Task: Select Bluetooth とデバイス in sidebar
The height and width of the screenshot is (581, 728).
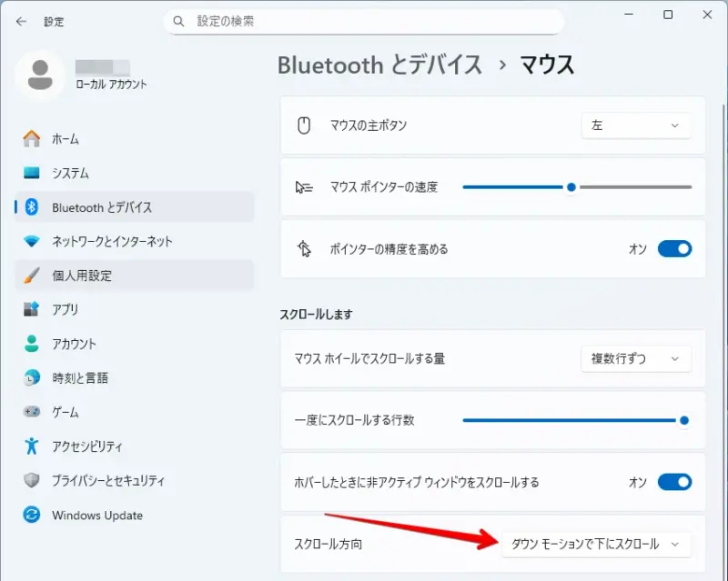Action: pyautogui.click(x=134, y=207)
